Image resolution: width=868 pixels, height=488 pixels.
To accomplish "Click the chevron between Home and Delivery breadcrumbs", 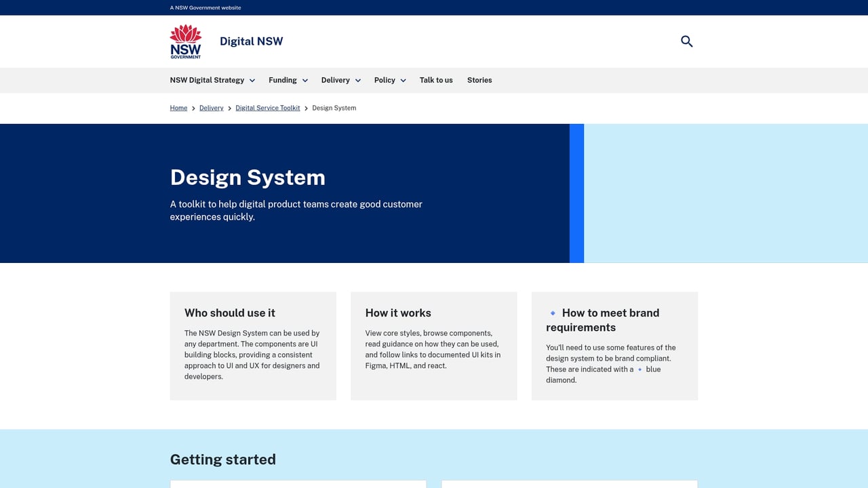I will tap(193, 108).
